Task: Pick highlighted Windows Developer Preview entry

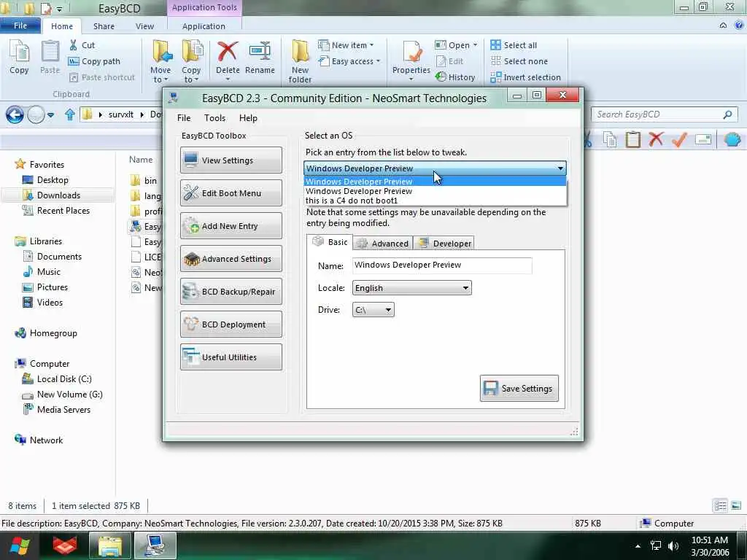Action: 435,182
